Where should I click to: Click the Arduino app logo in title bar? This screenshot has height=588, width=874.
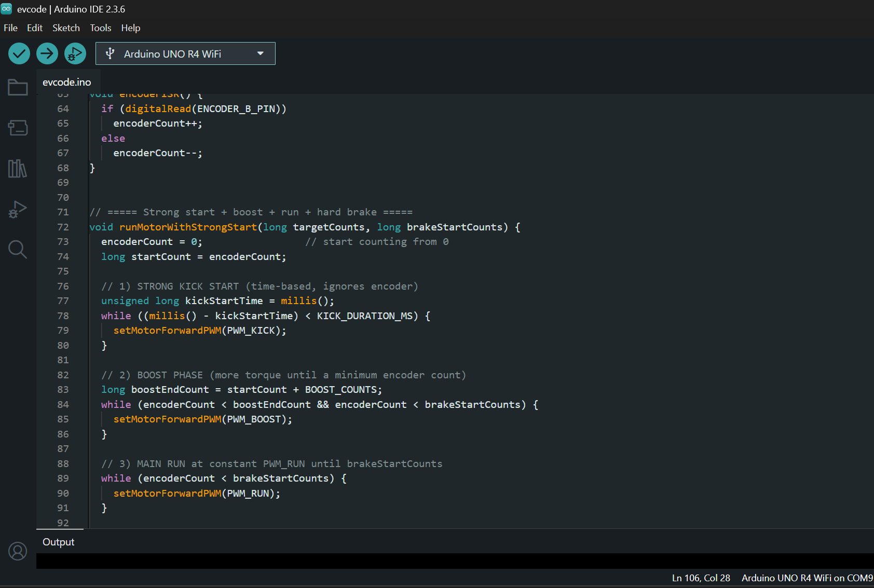(x=6, y=9)
